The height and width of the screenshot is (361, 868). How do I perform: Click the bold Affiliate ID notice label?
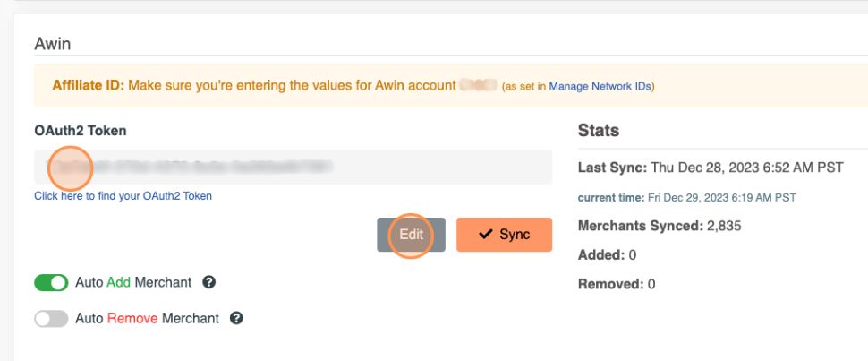coord(88,86)
